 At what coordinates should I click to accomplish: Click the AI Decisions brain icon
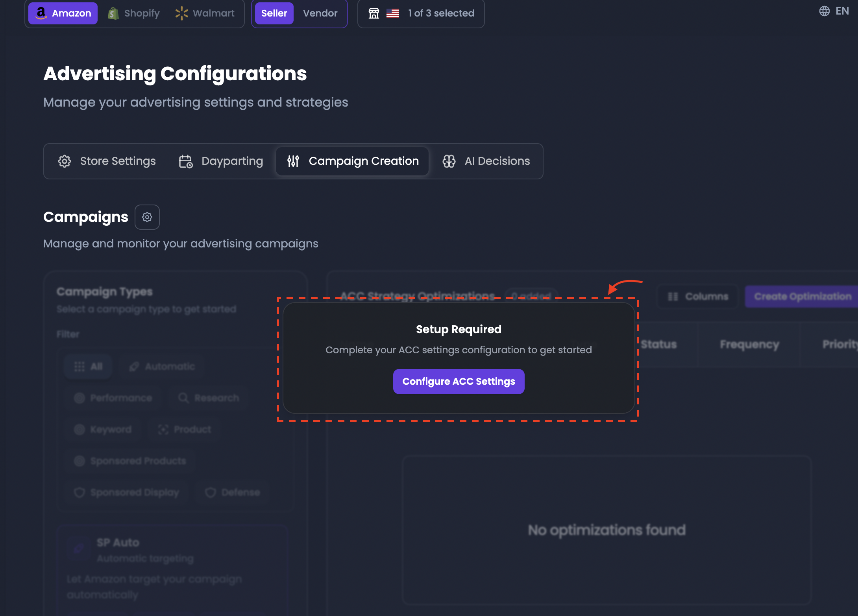[449, 161]
